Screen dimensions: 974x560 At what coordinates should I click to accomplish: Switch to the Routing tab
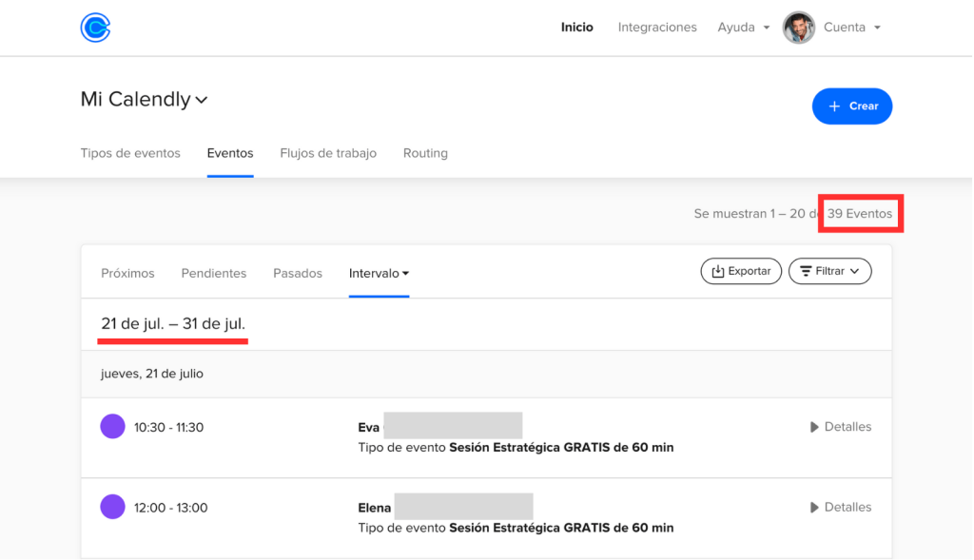pos(425,153)
